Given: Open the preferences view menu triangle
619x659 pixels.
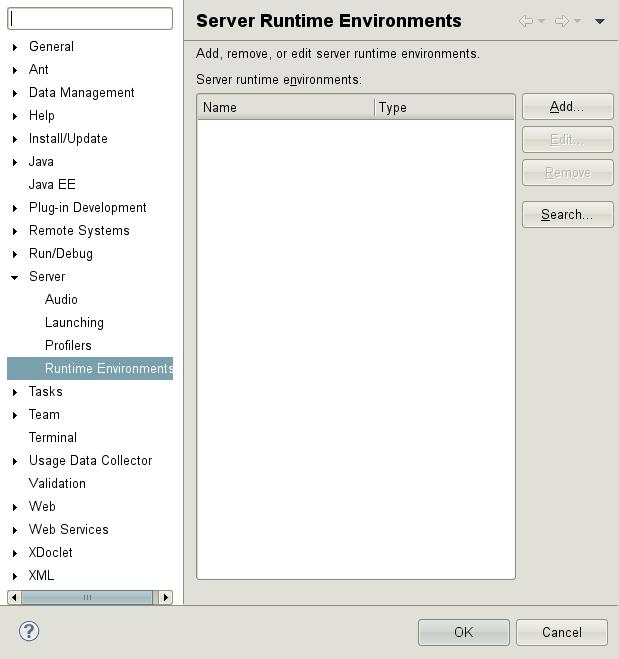Looking at the screenshot, I should pos(600,21).
